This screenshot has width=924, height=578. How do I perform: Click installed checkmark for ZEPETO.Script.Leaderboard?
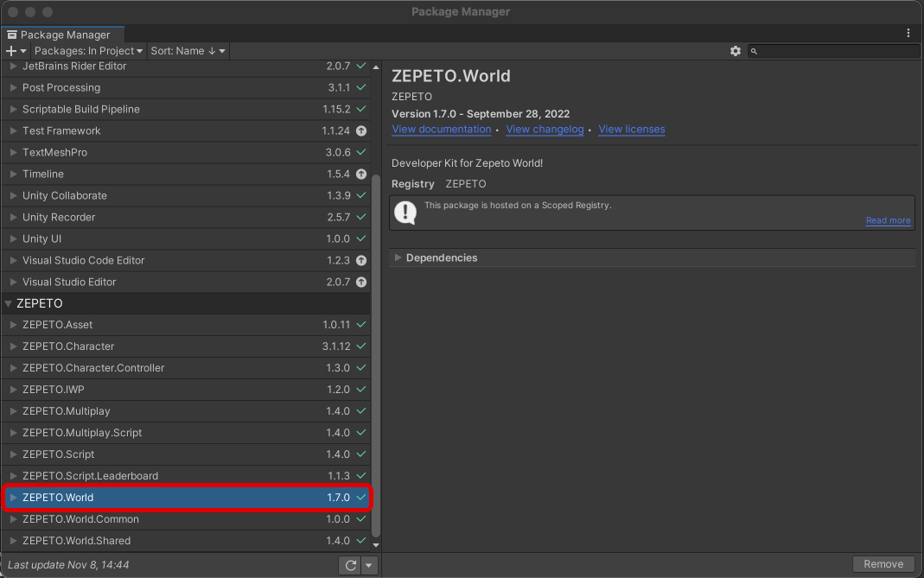[x=361, y=476]
